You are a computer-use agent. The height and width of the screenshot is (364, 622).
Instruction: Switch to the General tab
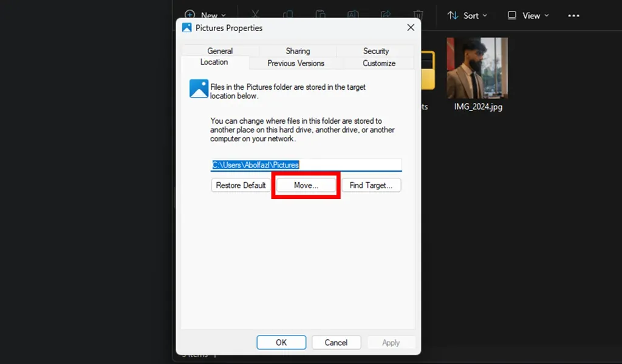tap(220, 51)
